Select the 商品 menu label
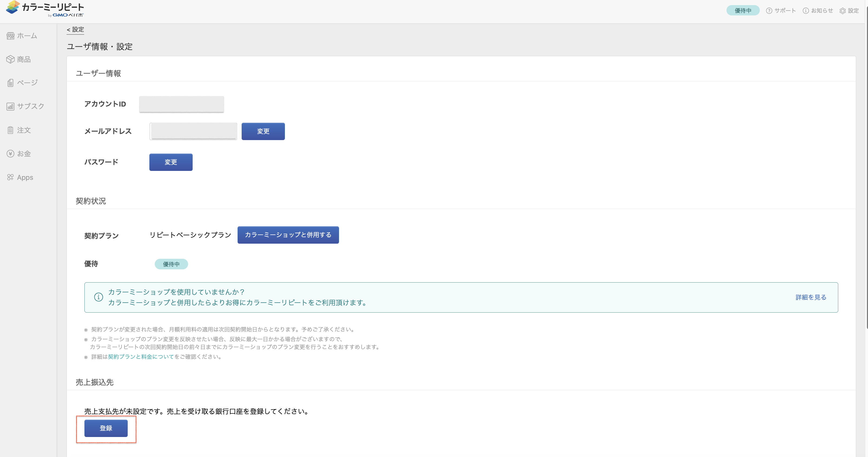 point(24,59)
